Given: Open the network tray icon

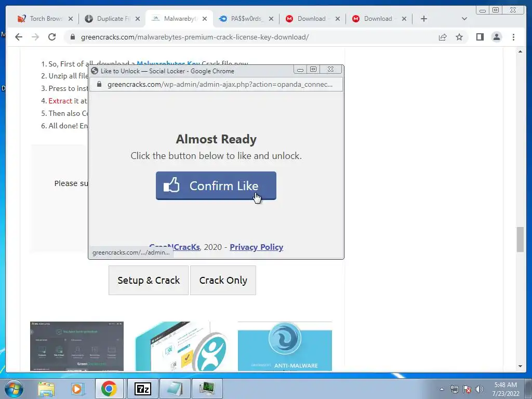Looking at the screenshot, I should (454, 389).
